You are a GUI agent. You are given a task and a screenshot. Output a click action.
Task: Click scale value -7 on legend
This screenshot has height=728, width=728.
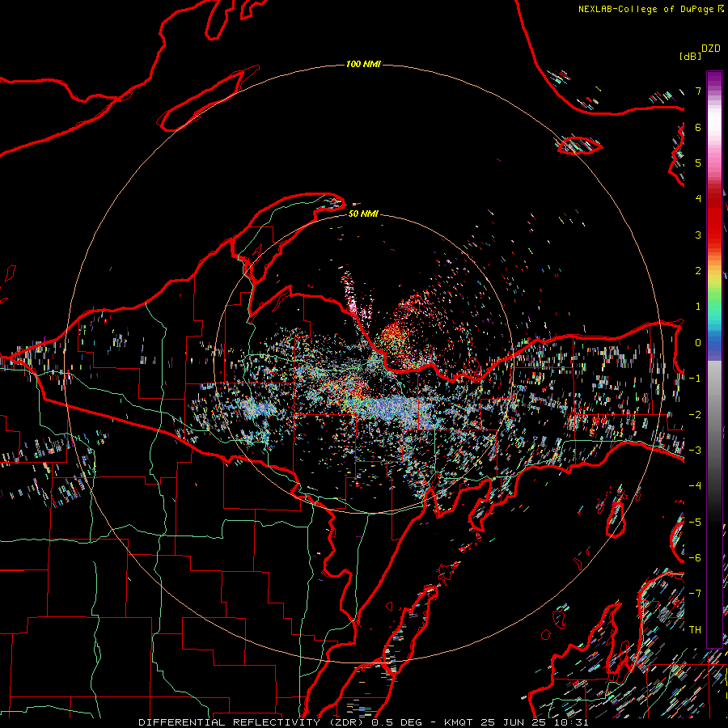(695, 594)
